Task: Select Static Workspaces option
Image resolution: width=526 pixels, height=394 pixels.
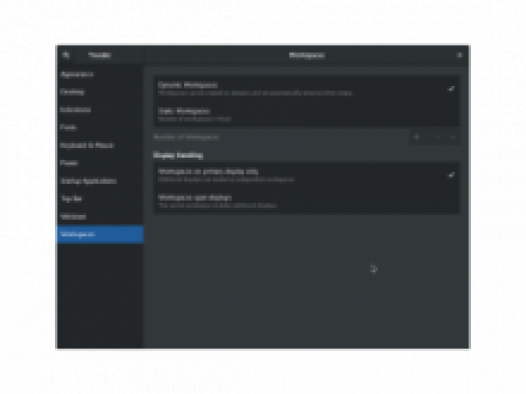Action: (x=306, y=114)
